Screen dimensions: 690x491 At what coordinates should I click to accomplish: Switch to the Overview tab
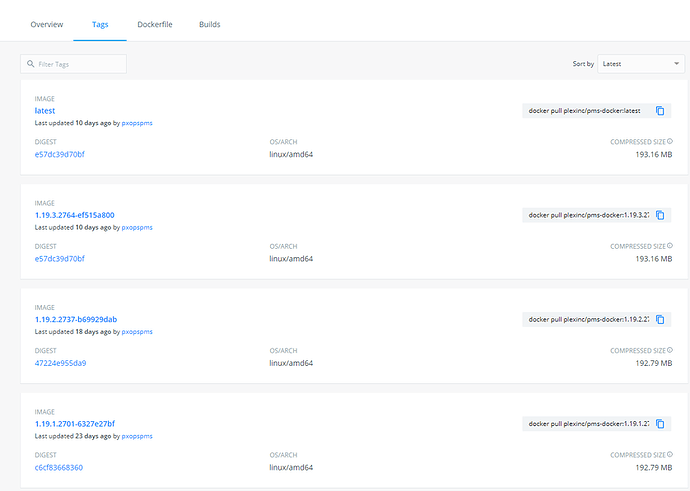pyautogui.click(x=47, y=24)
